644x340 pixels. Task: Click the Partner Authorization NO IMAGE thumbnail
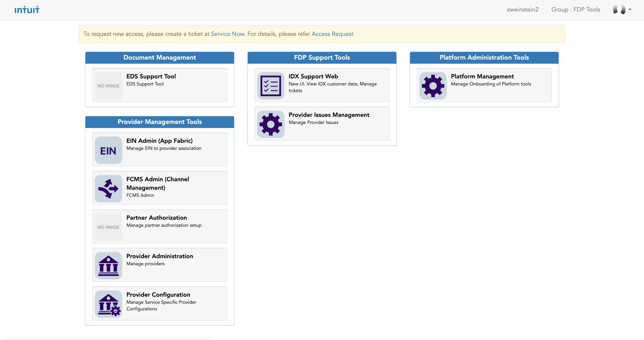[x=109, y=227]
